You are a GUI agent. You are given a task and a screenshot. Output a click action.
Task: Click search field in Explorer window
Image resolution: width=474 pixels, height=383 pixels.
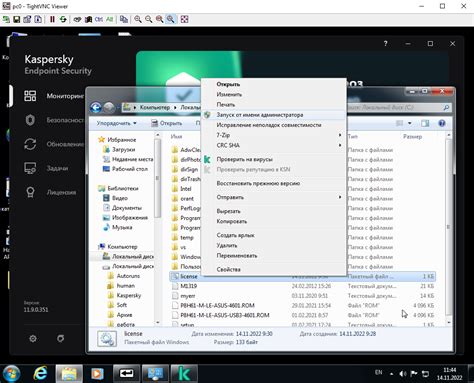click(x=398, y=107)
